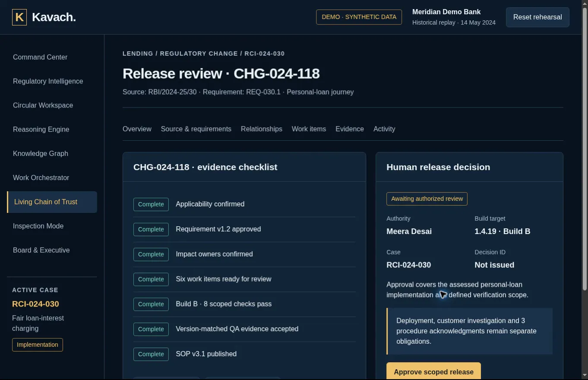Approve the scoped release
The width and height of the screenshot is (588, 380).
pyautogui.click(x=433, y=371)
